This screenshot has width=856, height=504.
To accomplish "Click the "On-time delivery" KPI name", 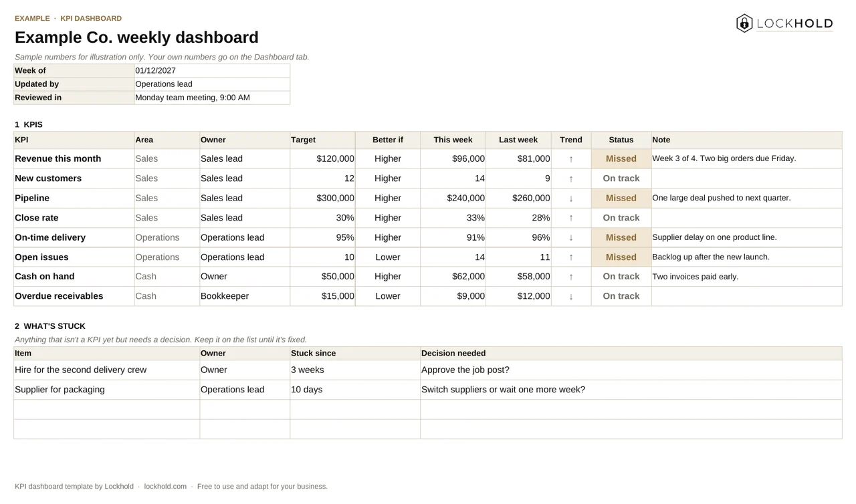I will [50, 237].
